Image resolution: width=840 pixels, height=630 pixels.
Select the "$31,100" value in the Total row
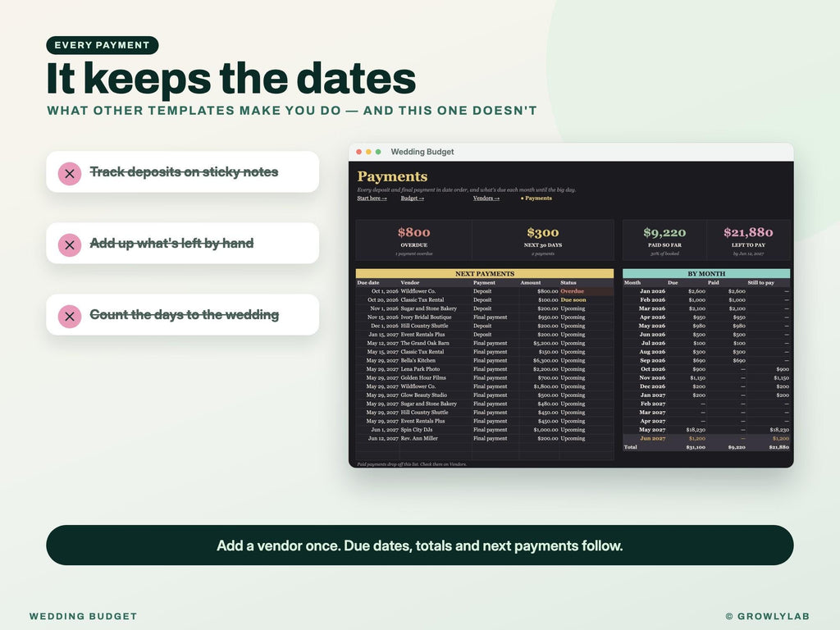pos(696,447)
